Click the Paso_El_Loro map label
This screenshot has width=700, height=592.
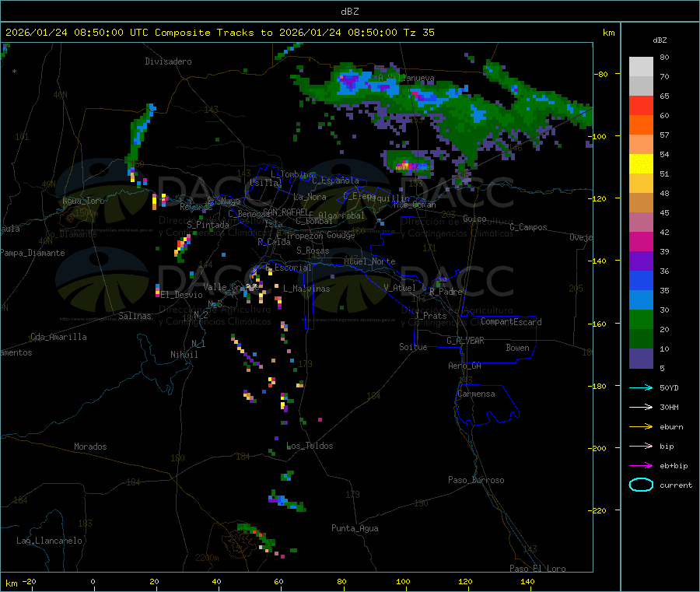[537, 569]
